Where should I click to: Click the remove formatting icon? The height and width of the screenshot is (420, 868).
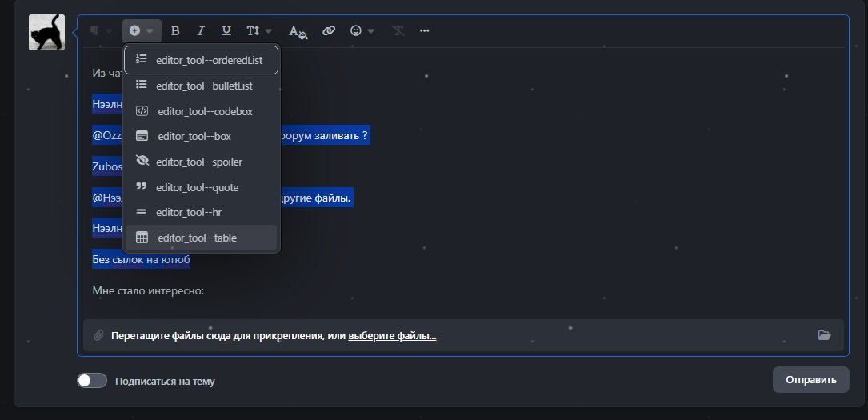398,30
